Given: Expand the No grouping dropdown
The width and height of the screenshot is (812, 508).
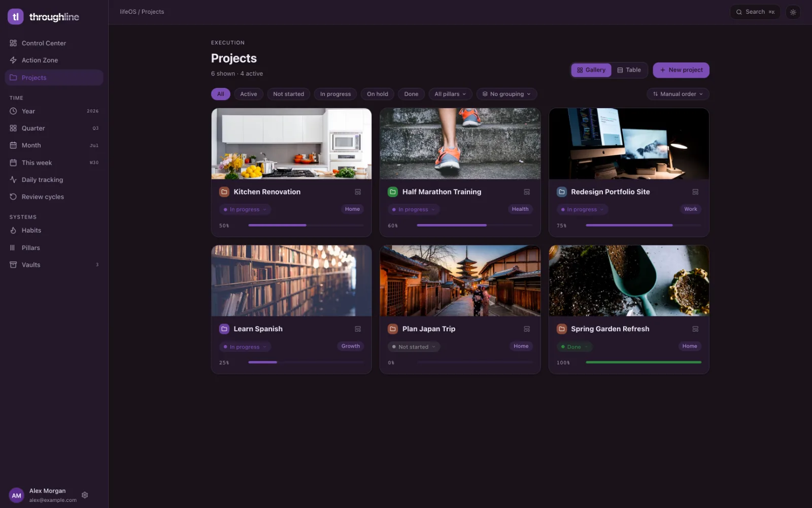Looking at the screenshot, I should 506,94.
